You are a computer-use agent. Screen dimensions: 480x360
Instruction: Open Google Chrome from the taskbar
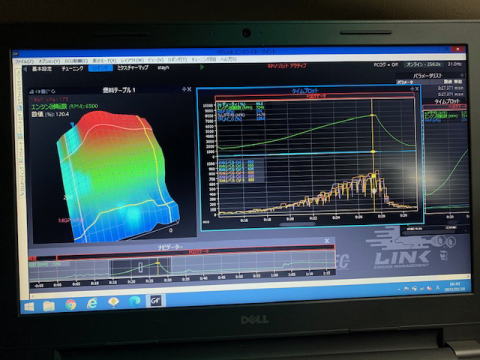tap(70, 304)
